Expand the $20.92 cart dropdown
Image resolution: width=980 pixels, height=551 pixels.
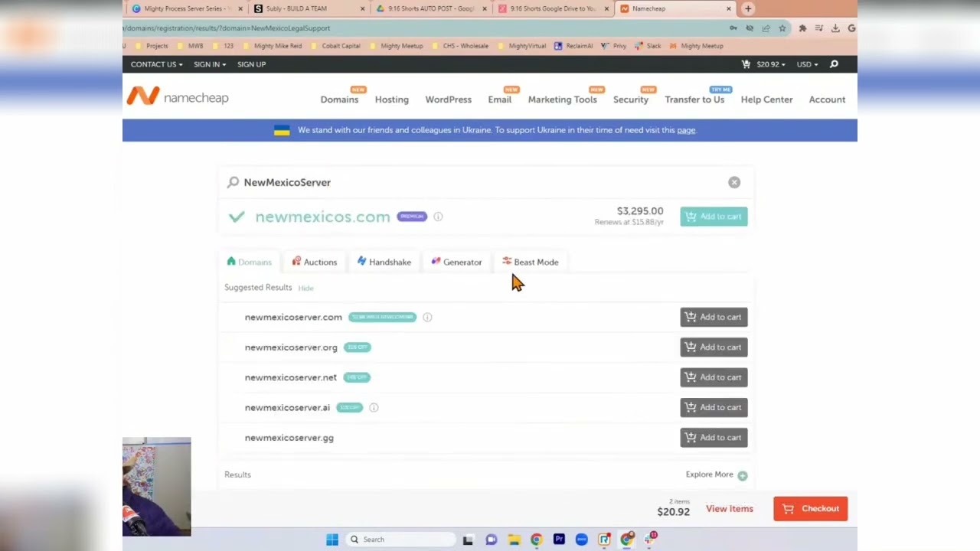coord(770,64)
